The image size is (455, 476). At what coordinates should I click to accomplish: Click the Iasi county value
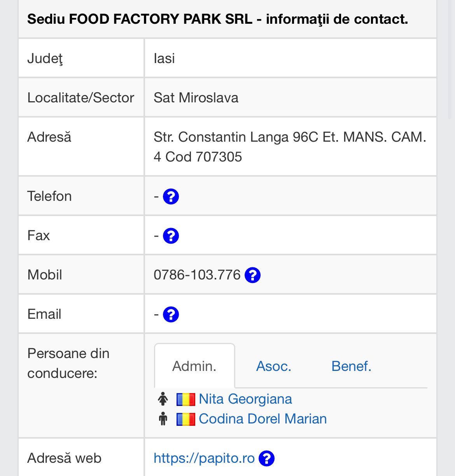164,58
